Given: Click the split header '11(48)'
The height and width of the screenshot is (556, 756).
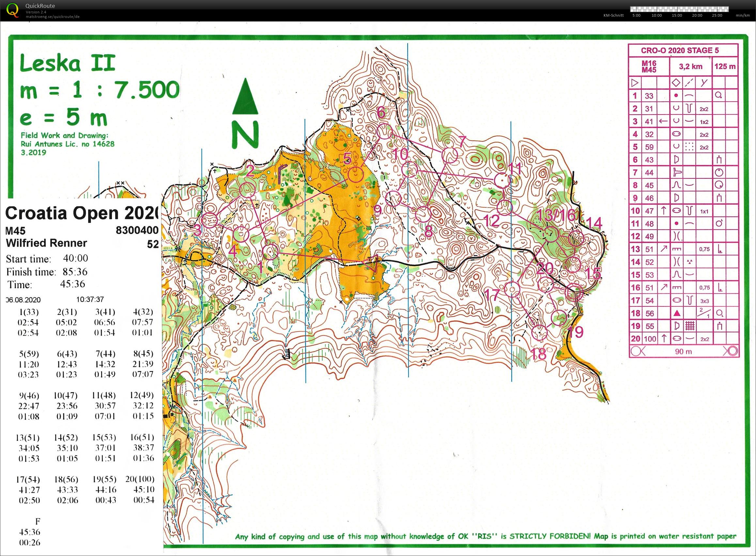Looking at the screenshot, I should (105, 395).
